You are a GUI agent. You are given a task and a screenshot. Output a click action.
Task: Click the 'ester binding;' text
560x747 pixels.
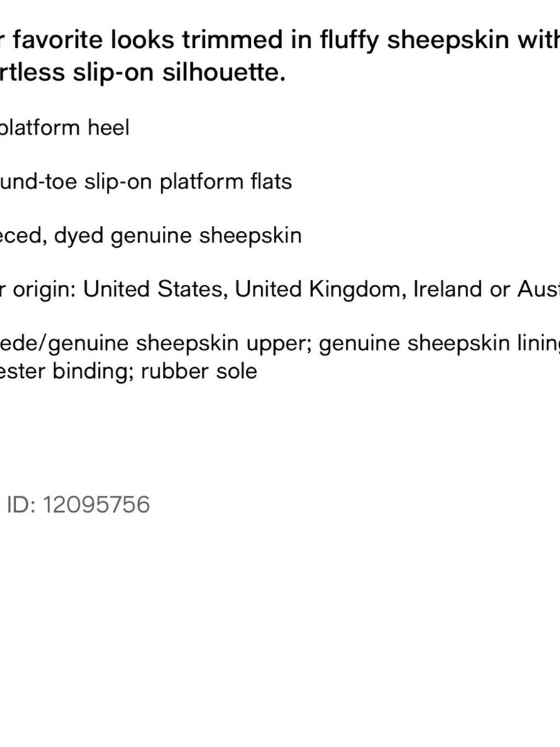click(x=67, y=371)
